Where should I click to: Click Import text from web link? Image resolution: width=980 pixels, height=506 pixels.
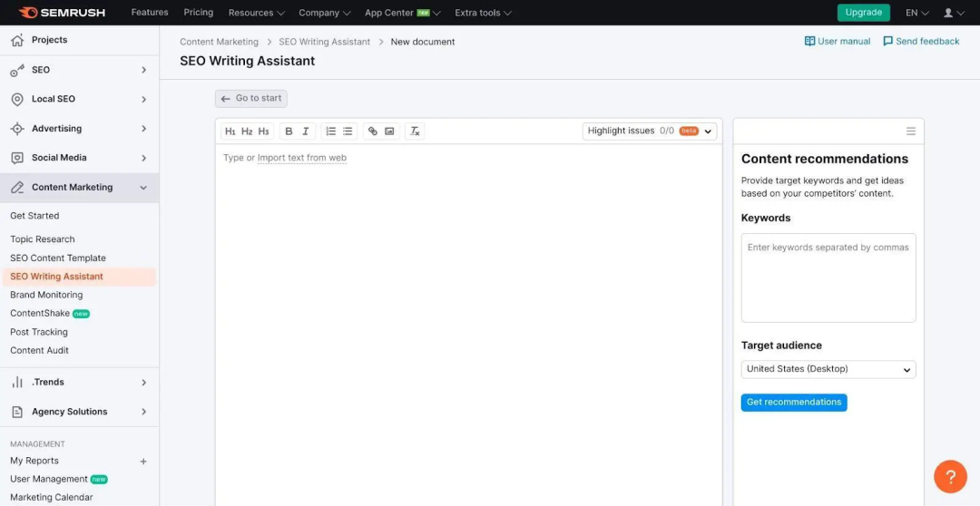coord(302,158)
